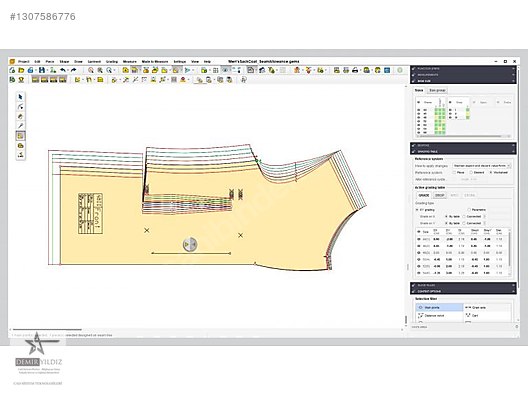Click the round grain line symbol on the pattern
This screenshot has width=528, height=396.
tap(190, 244)
